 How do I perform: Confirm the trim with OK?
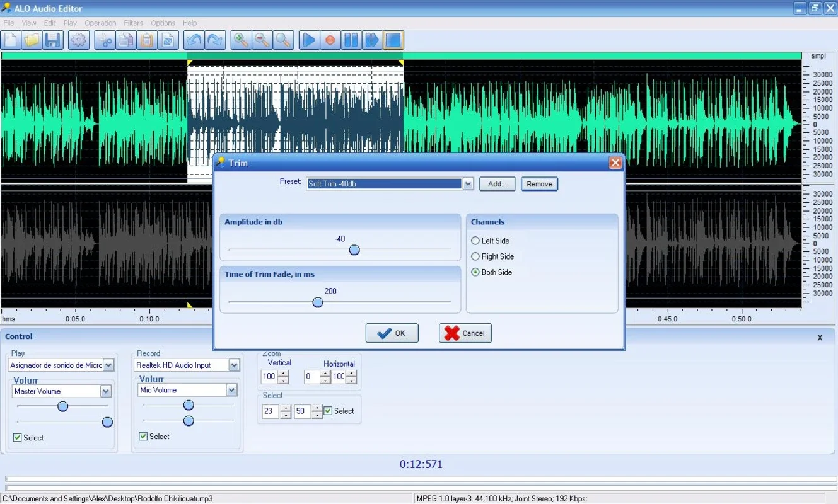tap(392, 333)
